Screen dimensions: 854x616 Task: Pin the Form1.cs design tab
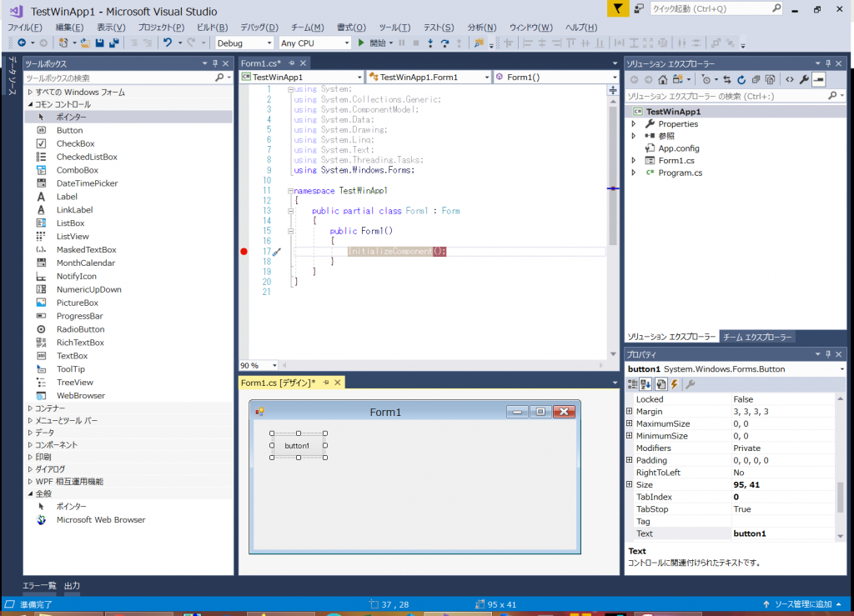click(326, 383)
